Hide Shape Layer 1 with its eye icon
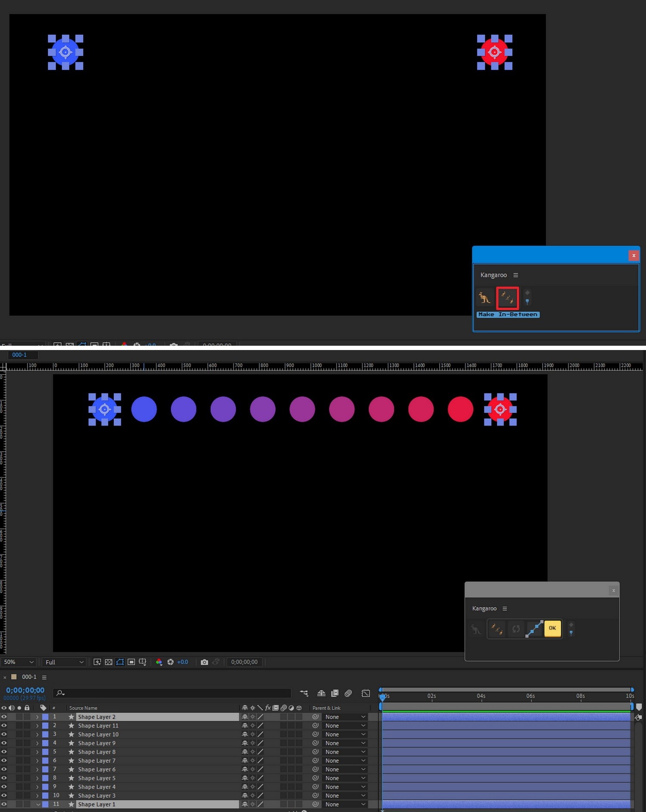Viewport: 646px width, 812px height. (4, 804)
